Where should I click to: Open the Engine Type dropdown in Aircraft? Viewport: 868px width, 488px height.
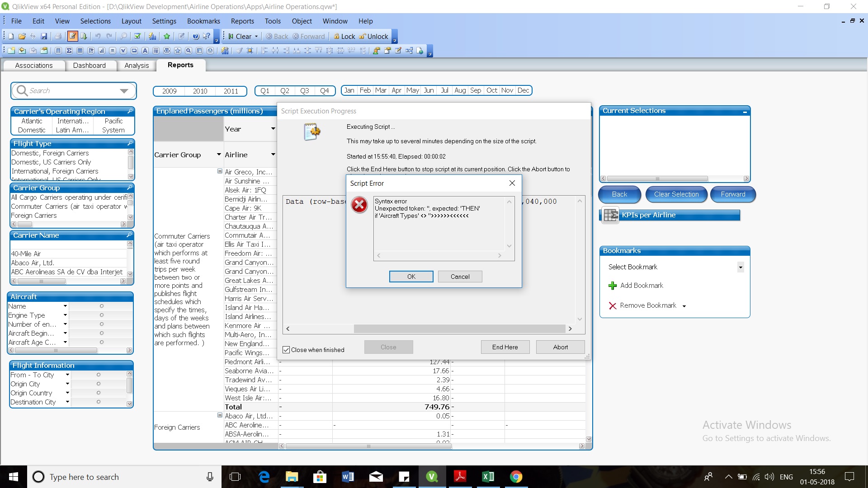tap(65, 315)
